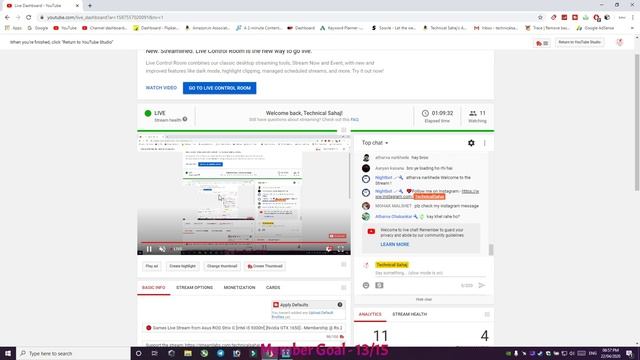
Task: Go back to the previous page
Action: pos(7,18)
